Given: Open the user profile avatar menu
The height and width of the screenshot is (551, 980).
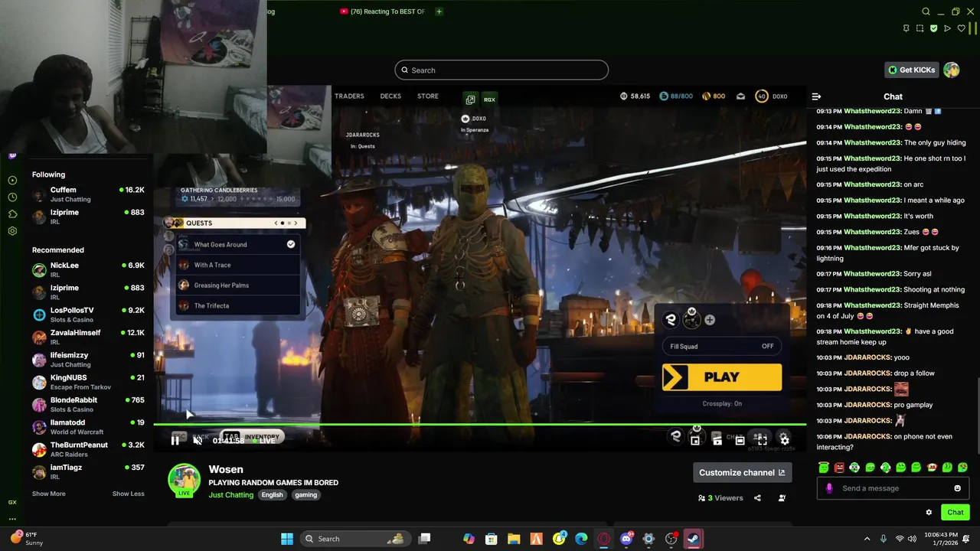Looking at the screenshot, I should pyautogui.click(x=952, y=70).
